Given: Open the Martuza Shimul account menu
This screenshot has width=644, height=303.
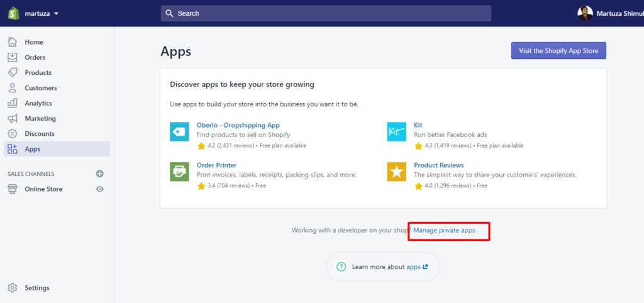Looking at the screenshot, I should pyautogui.click(x=611, y=13).
